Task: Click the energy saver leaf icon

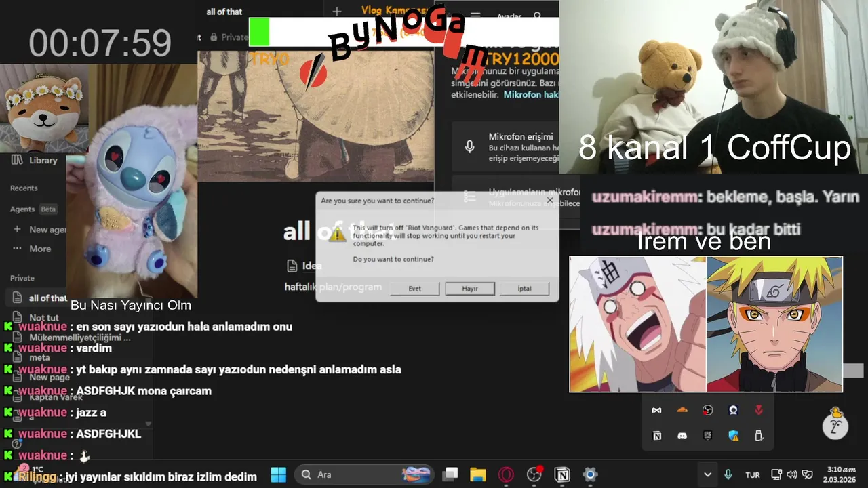Action: tap(807, 474)
